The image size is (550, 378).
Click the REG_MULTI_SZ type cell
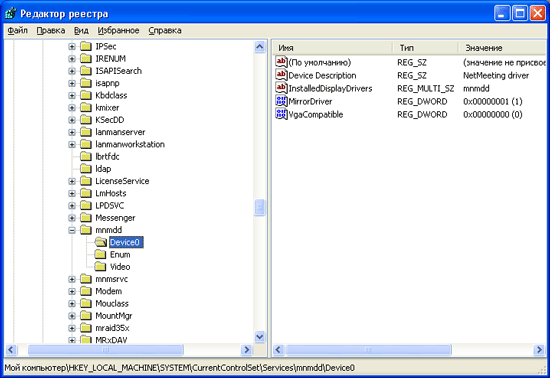[x=425, y=89]
